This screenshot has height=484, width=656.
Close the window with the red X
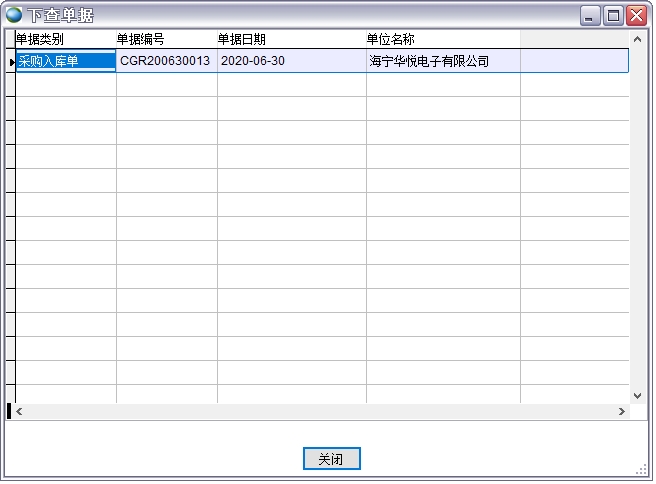point(636,15)
